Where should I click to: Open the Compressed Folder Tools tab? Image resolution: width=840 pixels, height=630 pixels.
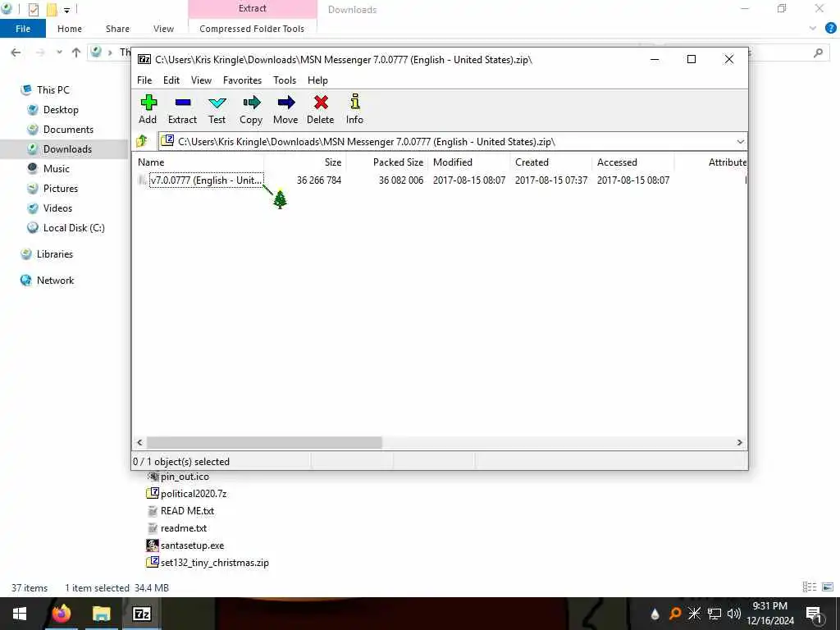tap(252, 29)
